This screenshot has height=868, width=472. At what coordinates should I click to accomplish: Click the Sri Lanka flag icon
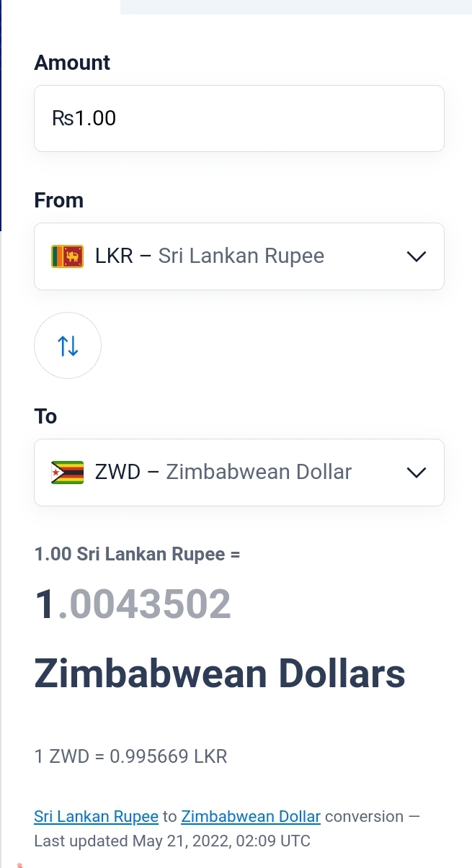[x=68, y=256]
